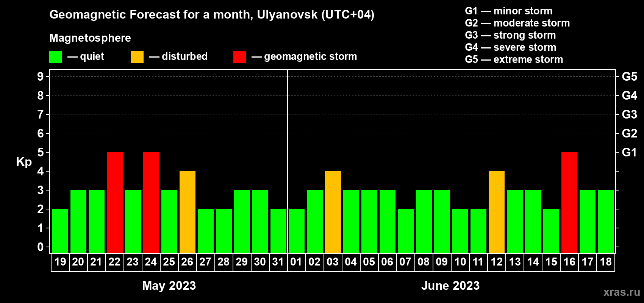Select the red bar for May 22

115,202
